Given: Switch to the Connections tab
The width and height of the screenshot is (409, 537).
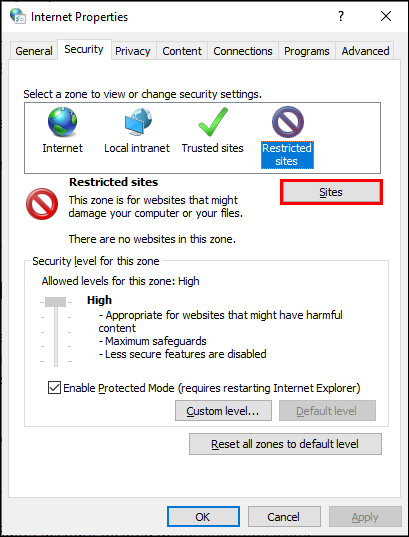Looking at the screenshot, I should point(243,51).
